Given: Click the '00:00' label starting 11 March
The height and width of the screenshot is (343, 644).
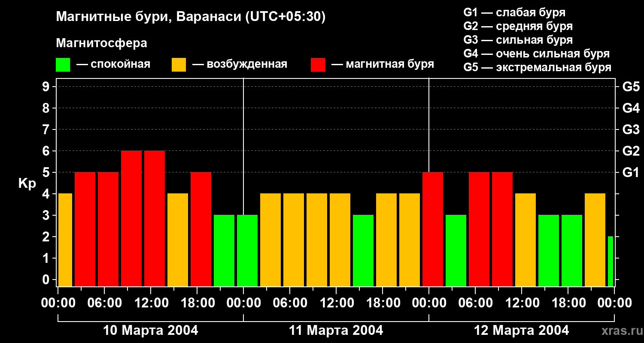Looking at the screenshot, I should 243,303.
